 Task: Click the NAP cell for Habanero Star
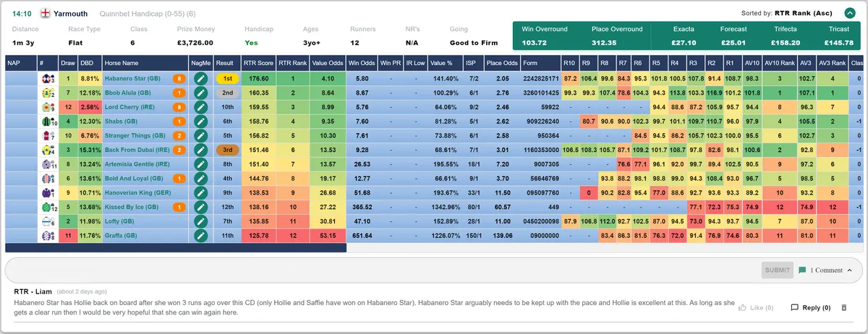point(21,78)
